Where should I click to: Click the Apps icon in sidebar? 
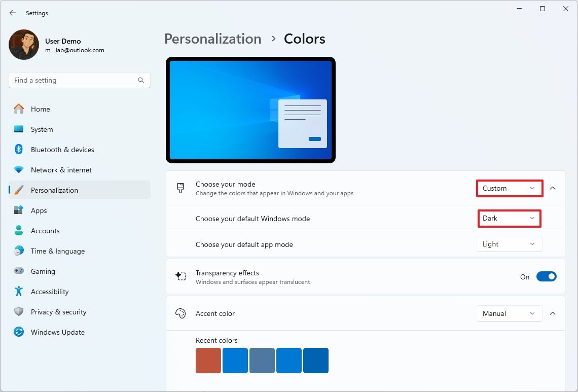pos(19,210)
